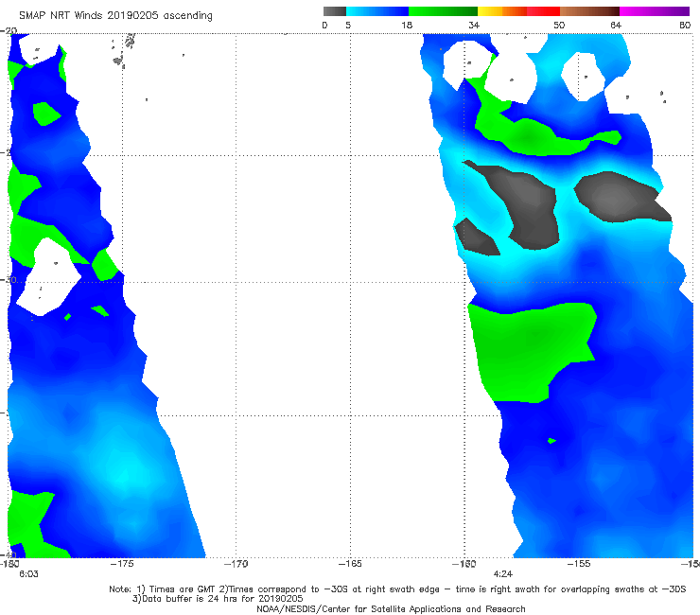Click the colorbar label '34'
700x615 pixels.
(474, 25)
